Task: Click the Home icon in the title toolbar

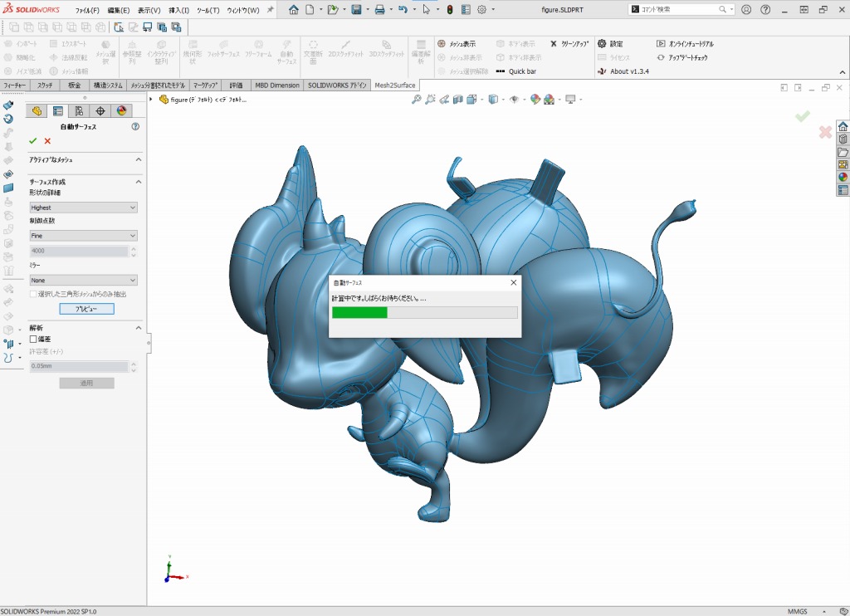Action: pos(293,9)
